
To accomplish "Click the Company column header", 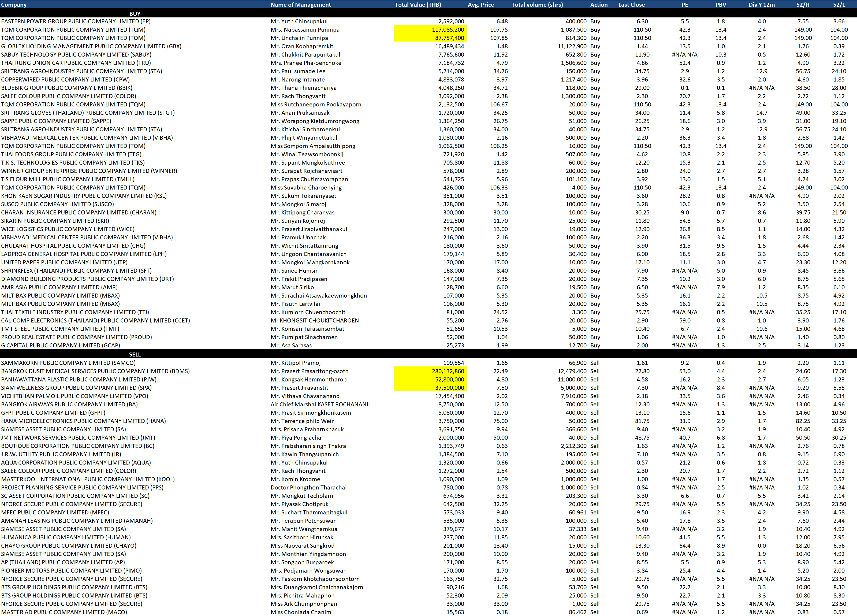I will pos(14,5).
